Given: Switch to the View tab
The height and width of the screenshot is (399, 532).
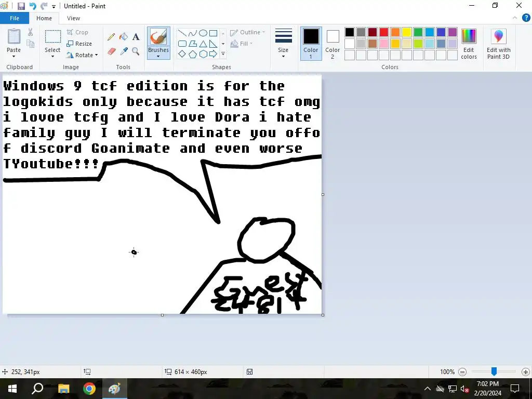Looking at the screenshot, I should (x=73, y=18).
